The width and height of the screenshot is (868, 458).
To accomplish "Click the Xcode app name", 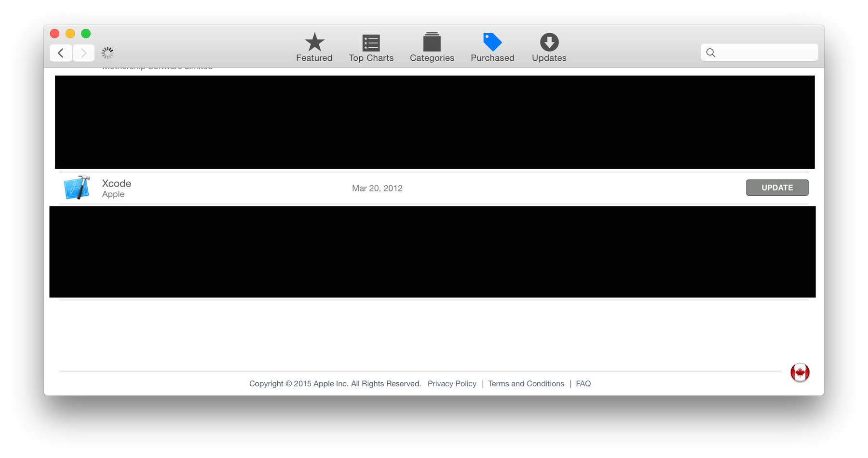I will point(116,183).
